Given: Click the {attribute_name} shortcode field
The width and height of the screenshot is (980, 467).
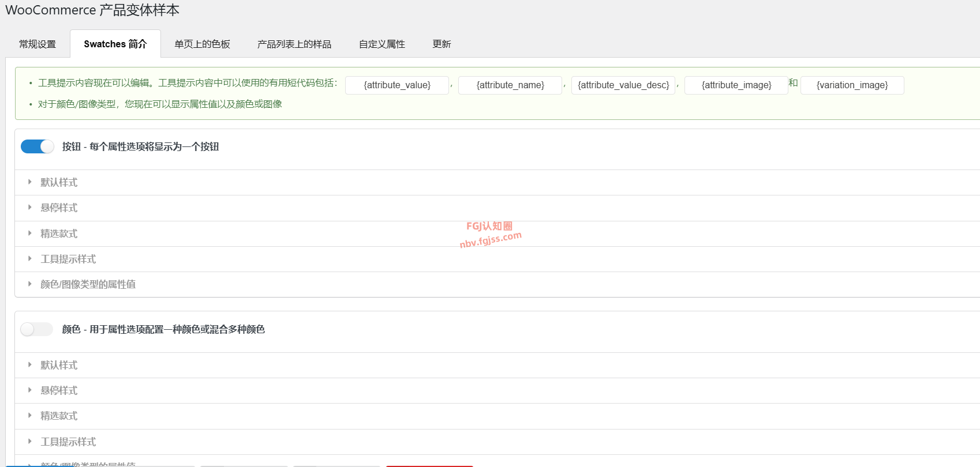Looking at the screenshot, I should (x=510, y=85).
